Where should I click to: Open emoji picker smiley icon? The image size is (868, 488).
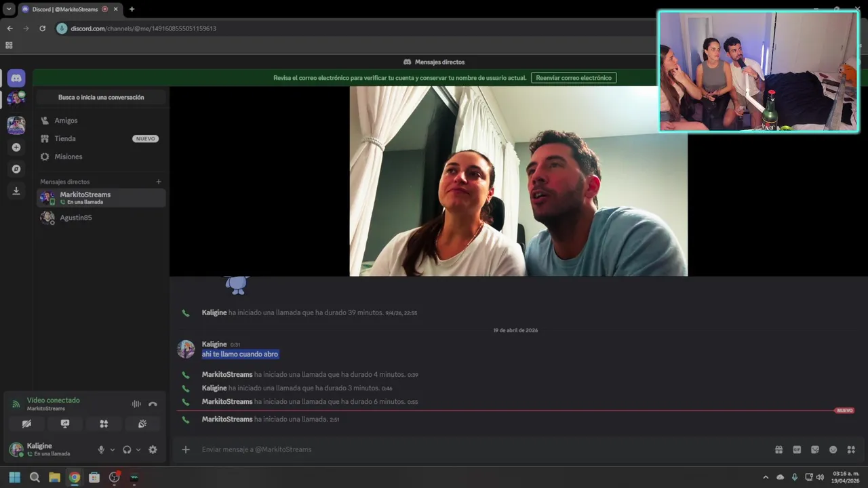click(x=833, y=449)
